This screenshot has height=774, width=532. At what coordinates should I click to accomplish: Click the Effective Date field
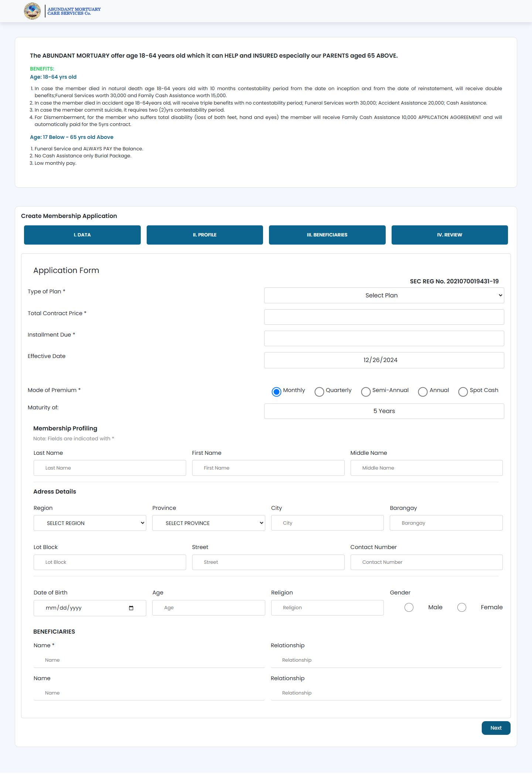click(x=384, y=360)
